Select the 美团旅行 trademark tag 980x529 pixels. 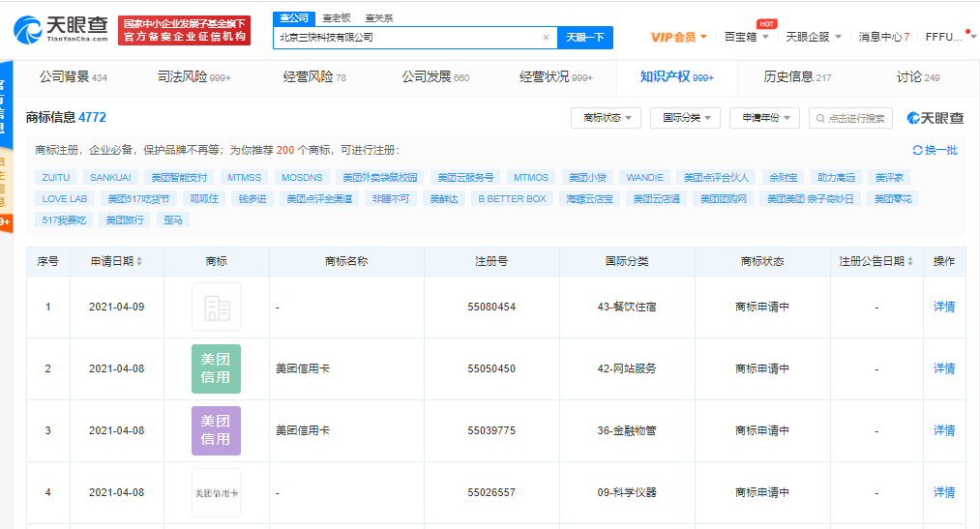(x=125, y=220)
